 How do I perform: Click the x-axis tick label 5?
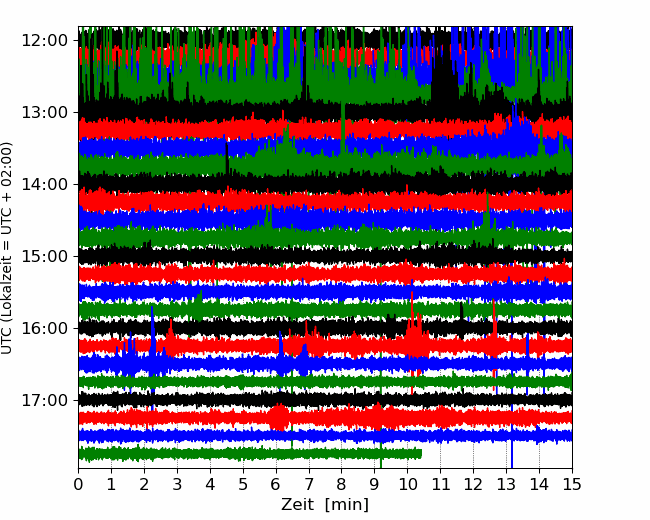click(243, 484)
